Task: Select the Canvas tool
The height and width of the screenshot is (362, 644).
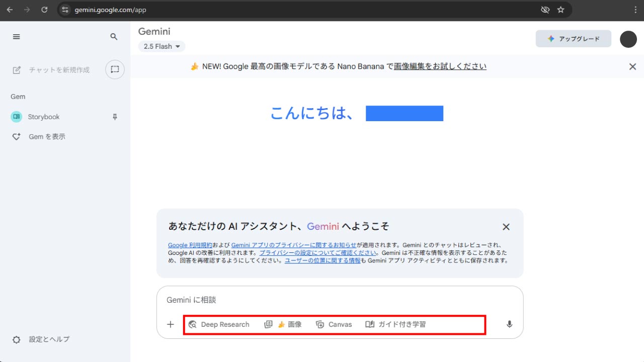Action: [334, 324]
